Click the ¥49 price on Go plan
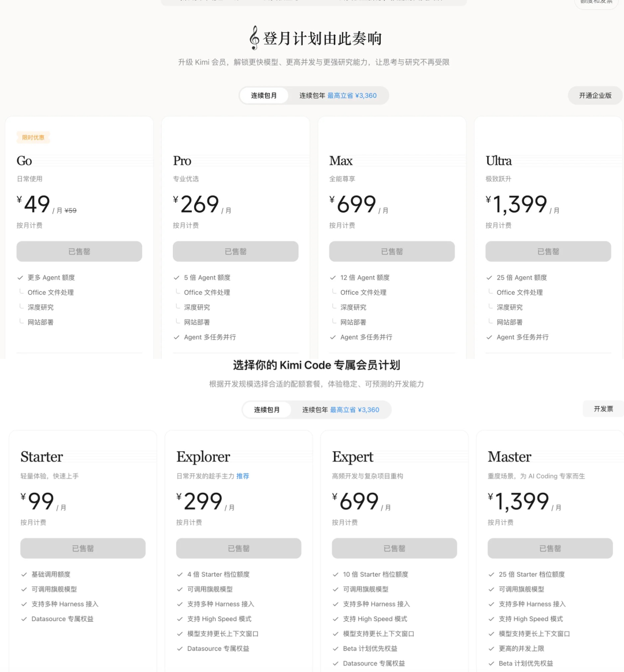This screenshot has height=672, width=624. (x=34, y=204)
